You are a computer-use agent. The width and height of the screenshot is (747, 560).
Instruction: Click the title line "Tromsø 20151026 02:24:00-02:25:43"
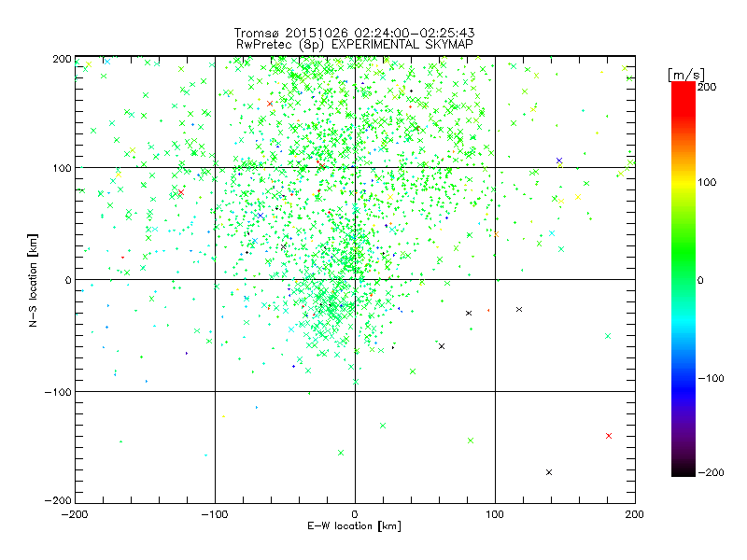(354, 33)
